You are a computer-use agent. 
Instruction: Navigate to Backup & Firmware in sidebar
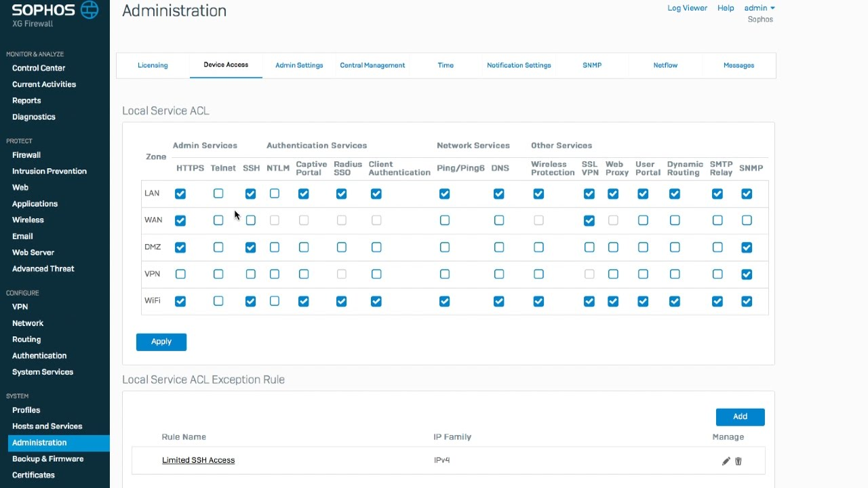pyautogui.click(x=47, y=459)
